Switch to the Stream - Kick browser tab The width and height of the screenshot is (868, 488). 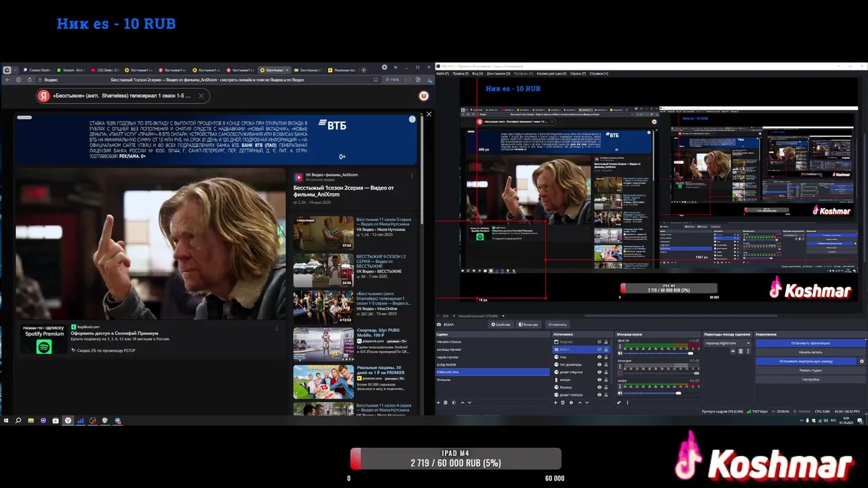71,70
